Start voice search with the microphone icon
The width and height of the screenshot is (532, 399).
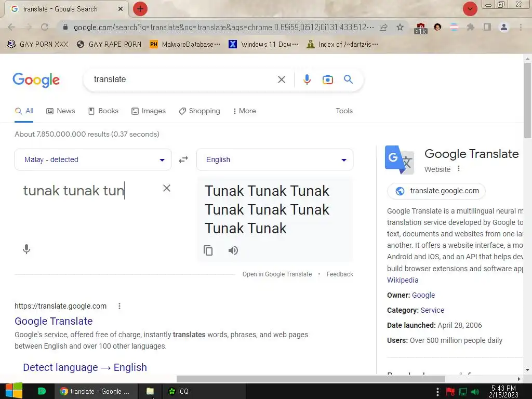(x=307, y=79)
